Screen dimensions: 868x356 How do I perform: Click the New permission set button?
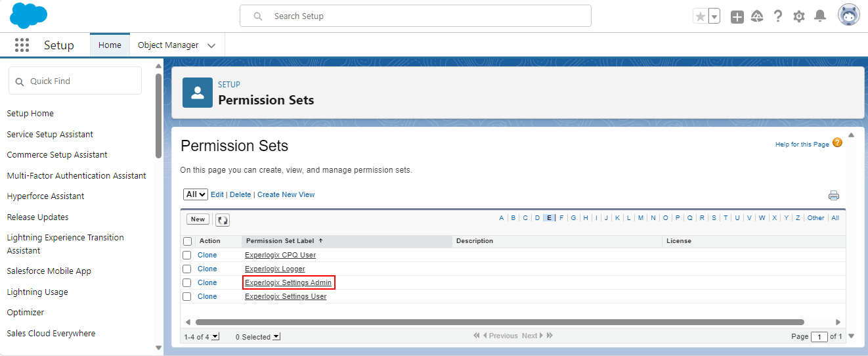tap(198, 219)
